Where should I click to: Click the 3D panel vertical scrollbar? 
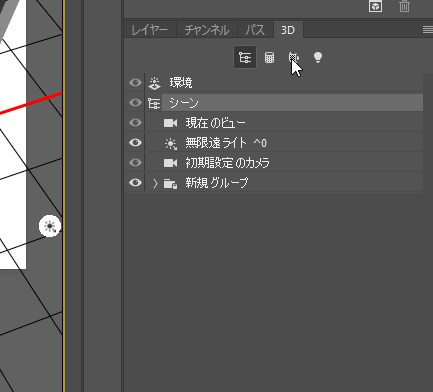click(428, 232)
